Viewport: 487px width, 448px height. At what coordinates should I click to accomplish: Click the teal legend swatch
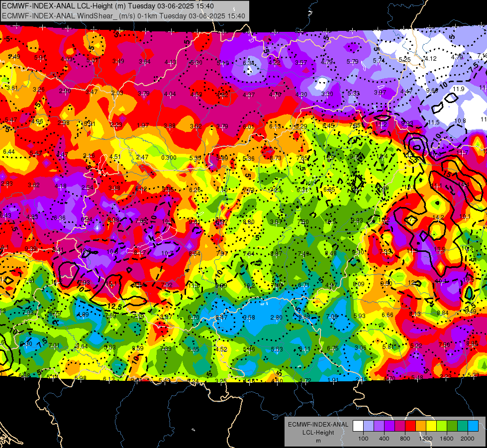coord(463,426)
